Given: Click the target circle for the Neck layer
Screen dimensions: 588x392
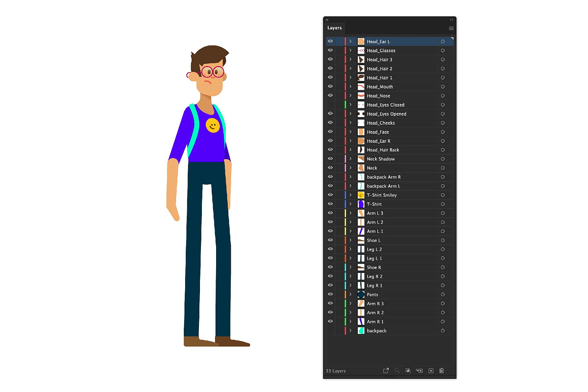Looking at the screenshot, I should coord(443,168).
